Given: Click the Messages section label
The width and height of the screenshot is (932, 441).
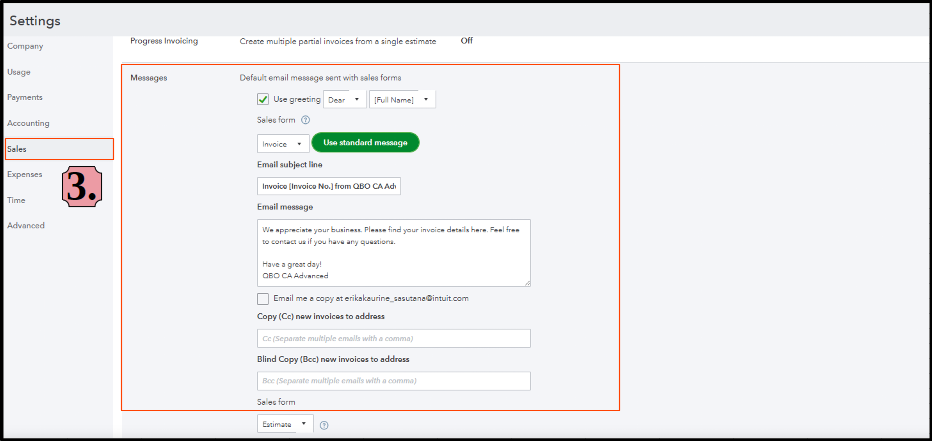Looking at the screenshot, I should pos(149,78).
